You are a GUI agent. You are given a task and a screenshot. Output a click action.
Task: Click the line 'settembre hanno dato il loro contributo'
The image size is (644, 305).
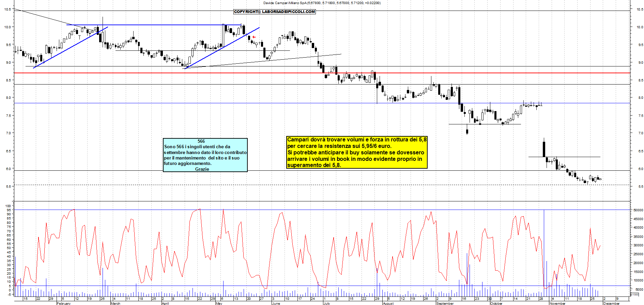(x=205, y=152)
